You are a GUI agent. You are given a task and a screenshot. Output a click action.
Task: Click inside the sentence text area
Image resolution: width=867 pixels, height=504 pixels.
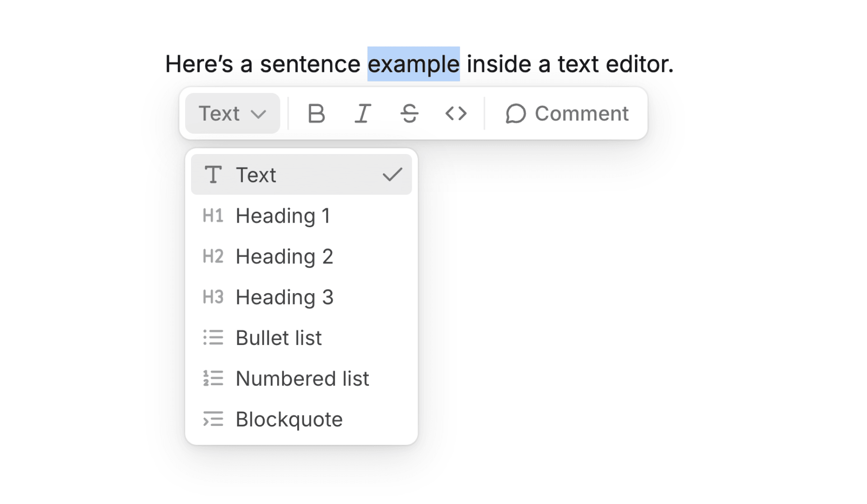pos(420,62)
